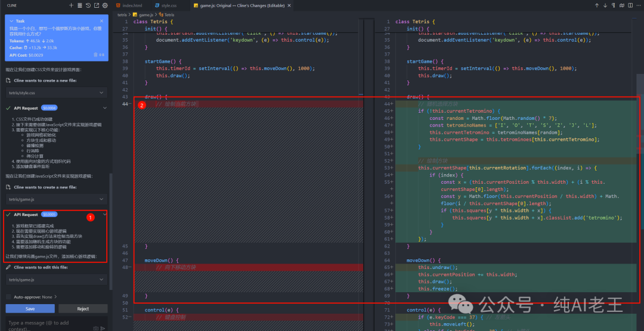Expand the tetris/game.js new file box
This screenshot has height=331, width=644.
pos(56,199)
